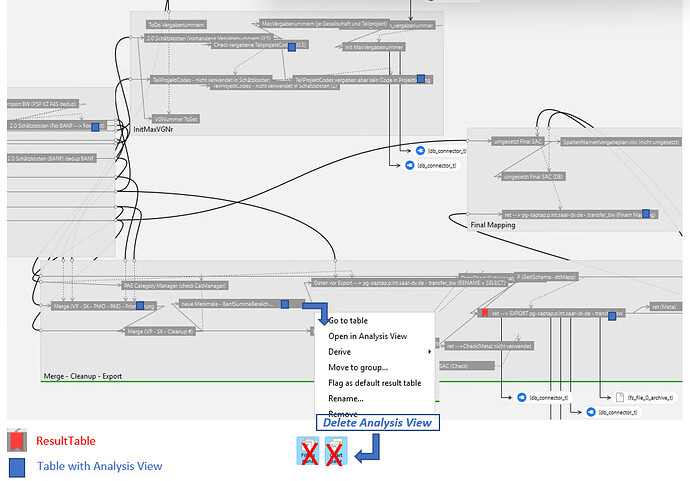Select the 'VGNummer ToSet' node
Screen dimensions: 690x481
[175, 118]
